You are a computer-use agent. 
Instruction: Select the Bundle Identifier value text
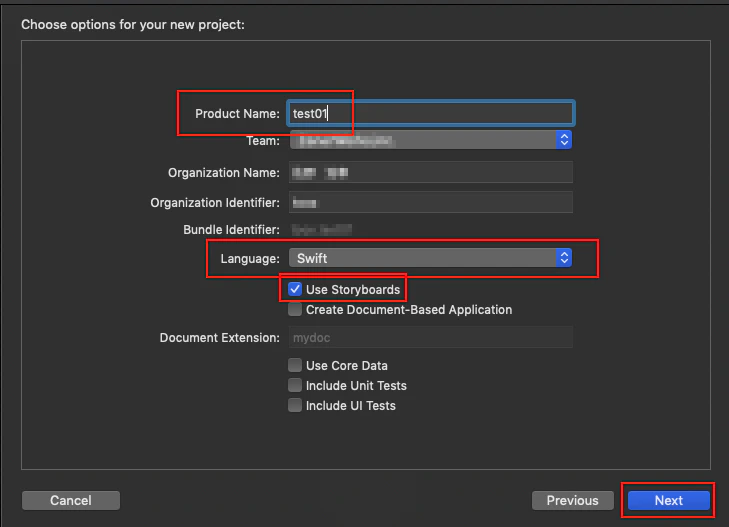coord(322,230)
